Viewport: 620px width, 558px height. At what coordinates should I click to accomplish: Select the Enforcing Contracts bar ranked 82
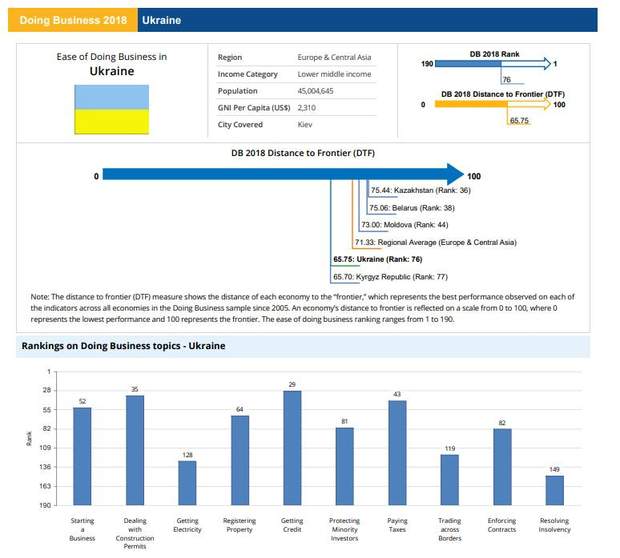[x=502, y=466]
